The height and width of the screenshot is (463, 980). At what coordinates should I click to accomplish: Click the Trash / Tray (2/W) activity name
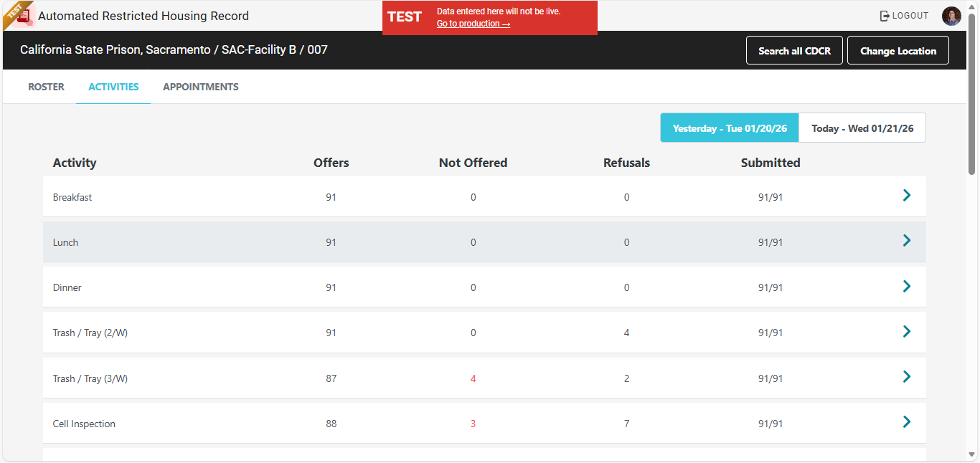click(x=90, y=333)
